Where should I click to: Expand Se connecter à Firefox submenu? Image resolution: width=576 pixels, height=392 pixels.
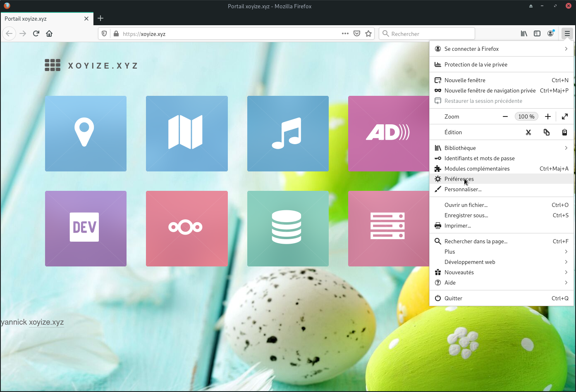pos(566,49)
